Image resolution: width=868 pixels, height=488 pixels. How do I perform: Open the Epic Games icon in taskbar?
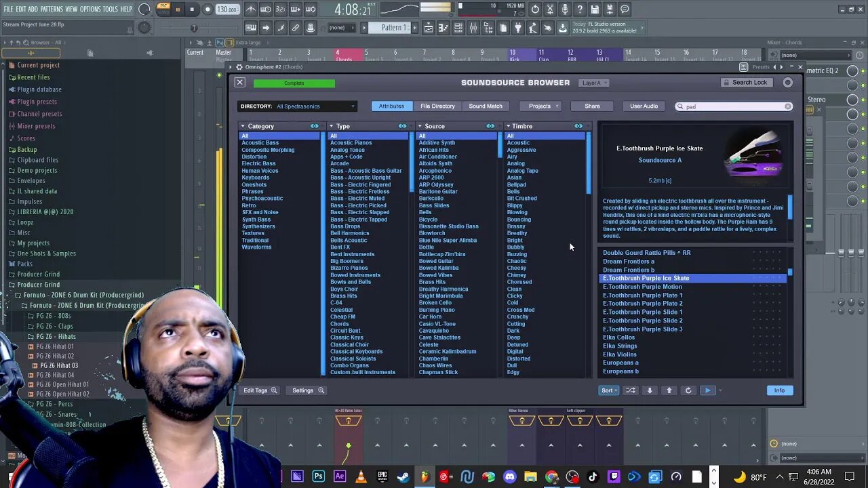382,476
